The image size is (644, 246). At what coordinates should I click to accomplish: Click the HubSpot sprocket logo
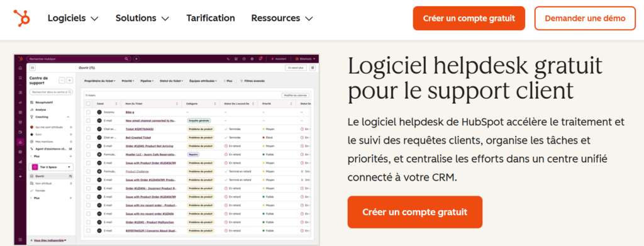pos(21,18)
